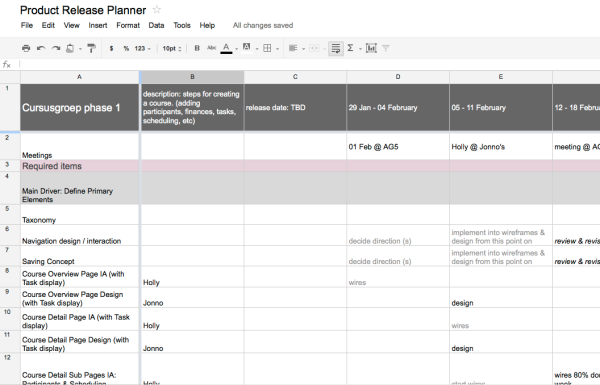600x385 pixels.
Task: Format as percent
Action: (x=126, y=49)
